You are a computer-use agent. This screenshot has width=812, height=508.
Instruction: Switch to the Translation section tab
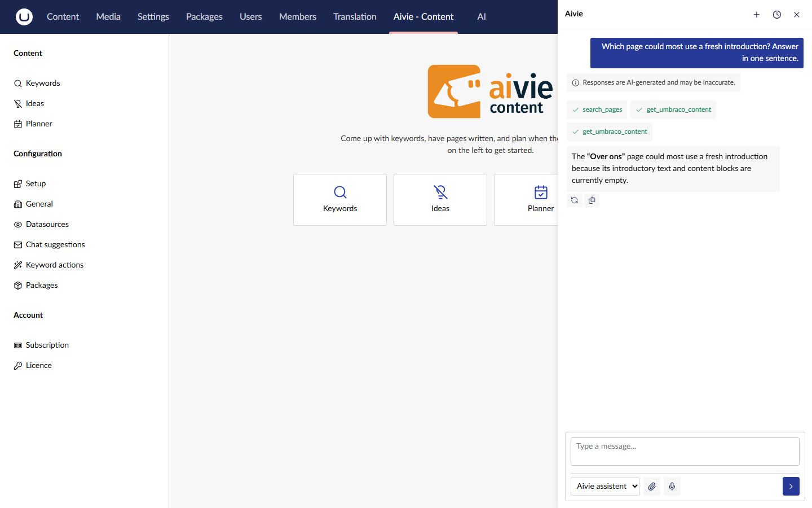pos(355,17)
